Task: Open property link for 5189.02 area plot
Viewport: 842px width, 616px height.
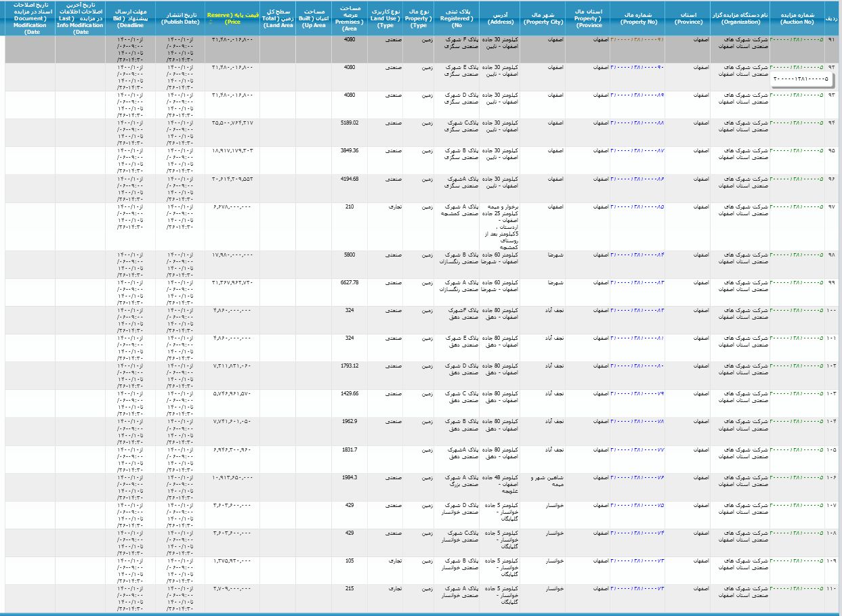Action: (637, 123)
